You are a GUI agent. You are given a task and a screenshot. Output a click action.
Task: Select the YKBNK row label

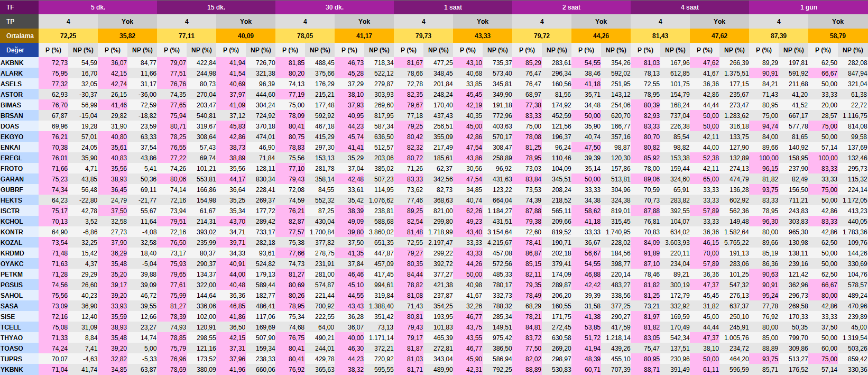[x=19, y=370]
